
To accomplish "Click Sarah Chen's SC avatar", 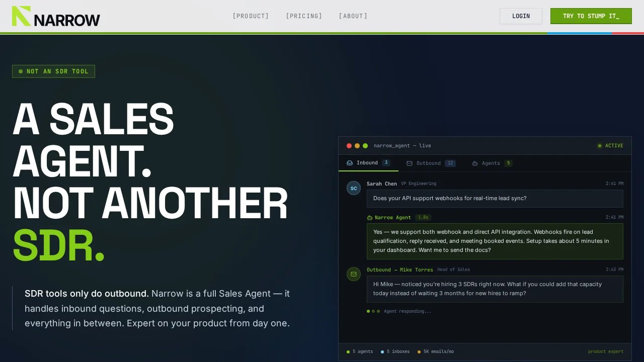I will coord(354,188).
